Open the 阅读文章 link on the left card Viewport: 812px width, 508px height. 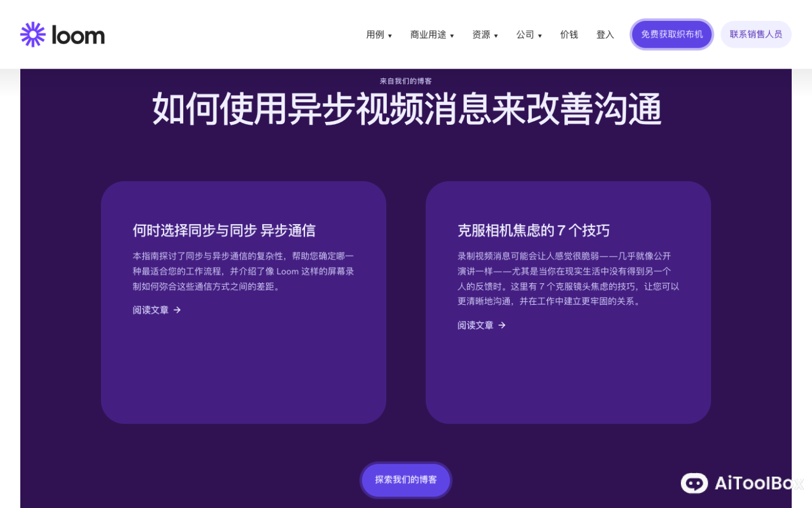pyautogui.click(x=150, y=310)
